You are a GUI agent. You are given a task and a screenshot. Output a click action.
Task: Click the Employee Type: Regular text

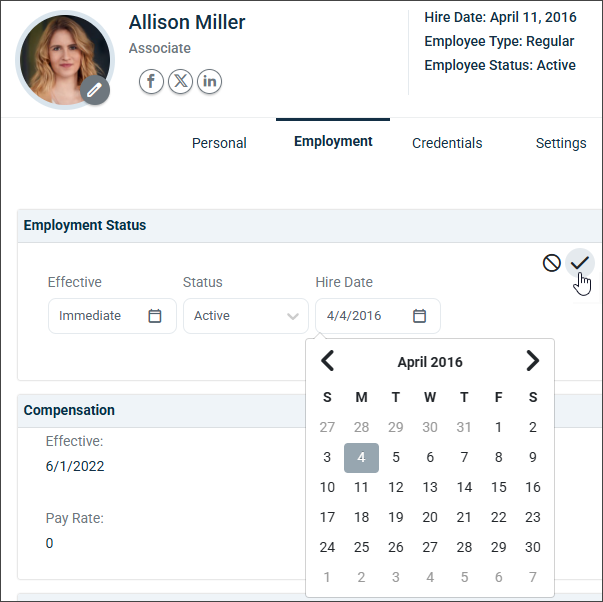click(499, 42)
